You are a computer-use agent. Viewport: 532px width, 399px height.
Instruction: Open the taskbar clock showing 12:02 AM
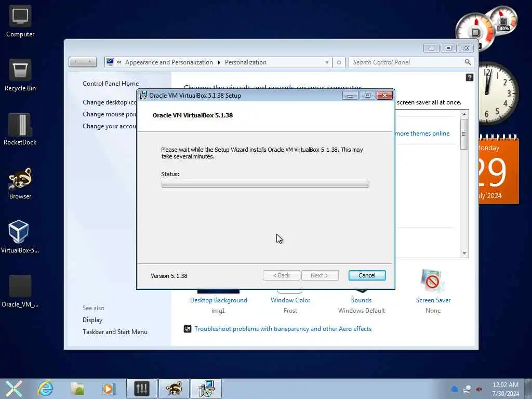coord(505,389)
